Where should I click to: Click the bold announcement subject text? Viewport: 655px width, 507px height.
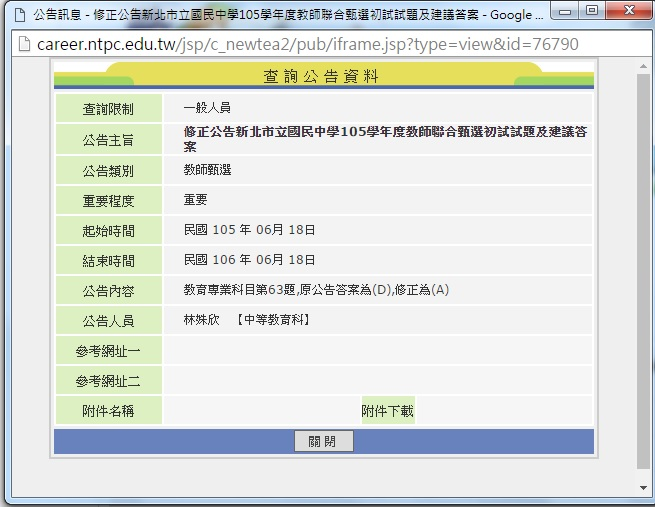(x=385, y=138)
